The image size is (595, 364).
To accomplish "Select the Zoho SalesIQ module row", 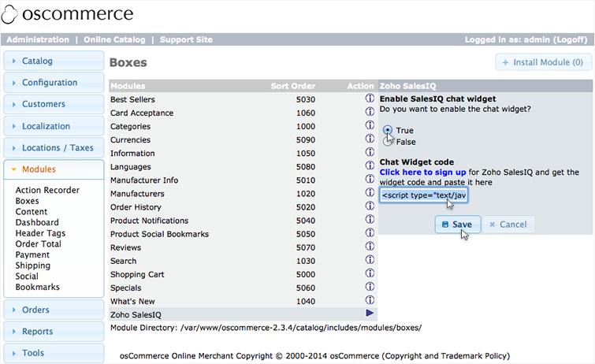I will click(243, 314).
